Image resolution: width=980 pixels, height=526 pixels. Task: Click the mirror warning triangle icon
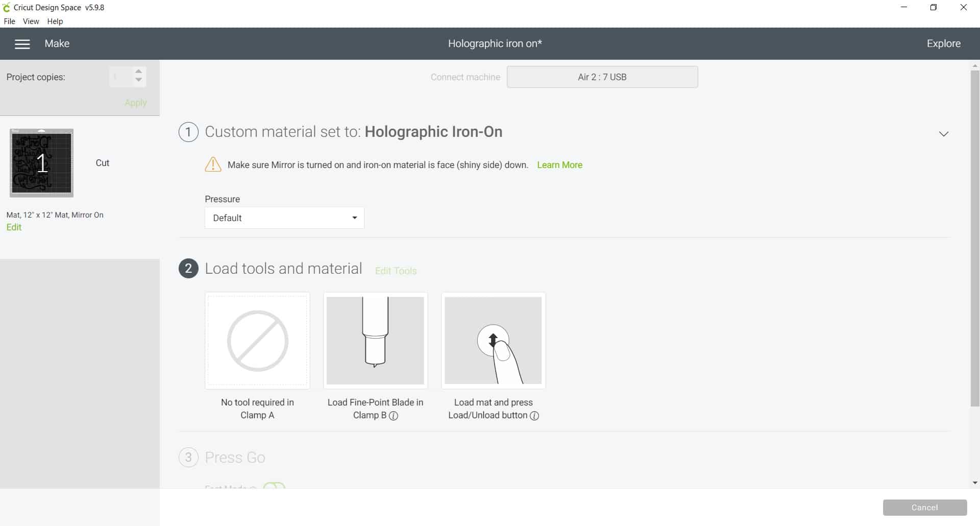213,164
